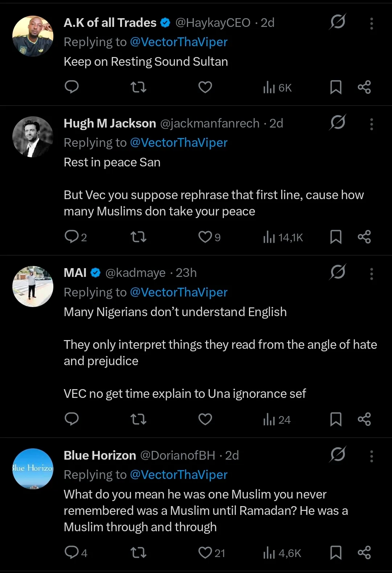Like Blue Horizon's reply with 21 likes
Screen dimensions: 392x573
click(x=205, y=553)
